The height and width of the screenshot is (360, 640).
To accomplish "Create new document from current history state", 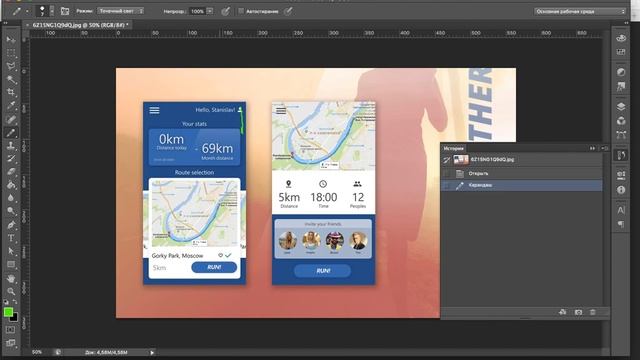I will click(562, 312).
